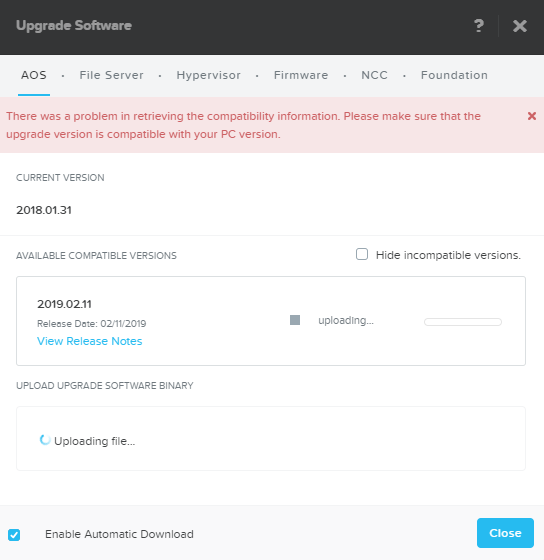Click the Uploading file spinner icon
Viewport: 544px width, 560px height.
click(45, 440)
